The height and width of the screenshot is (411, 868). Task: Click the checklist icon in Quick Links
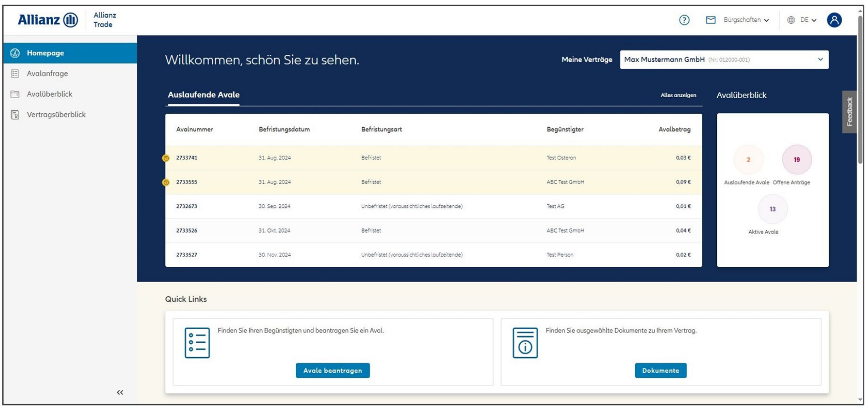coord(197,343)
